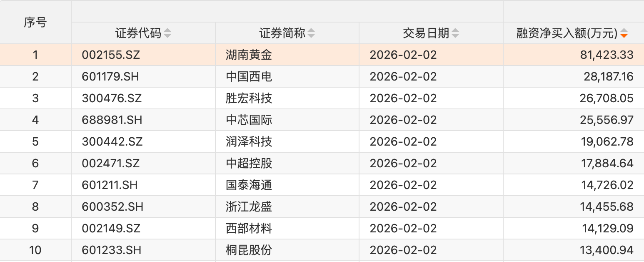Open 西部材料 stock entry
The image size is (644, 262).
[249, 229]
